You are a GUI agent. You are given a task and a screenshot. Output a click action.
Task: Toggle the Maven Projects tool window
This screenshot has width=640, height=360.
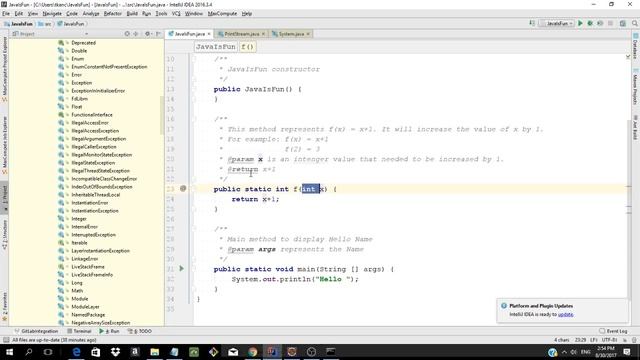(635, 88)
